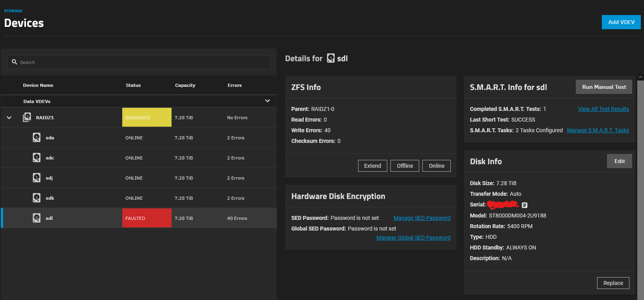
Task: Click the search magnifier icon
Action: coord(15,62)
